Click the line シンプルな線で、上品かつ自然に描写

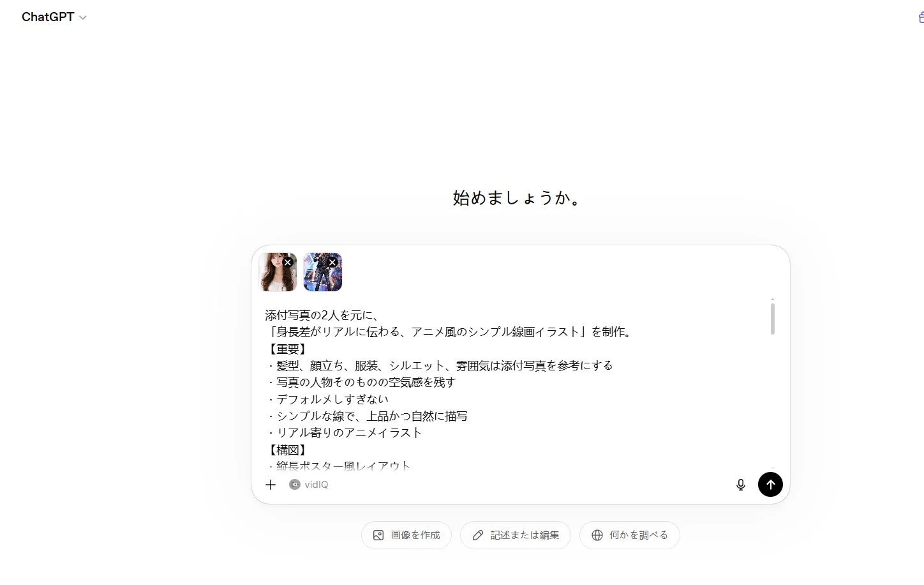click(367, 416)
